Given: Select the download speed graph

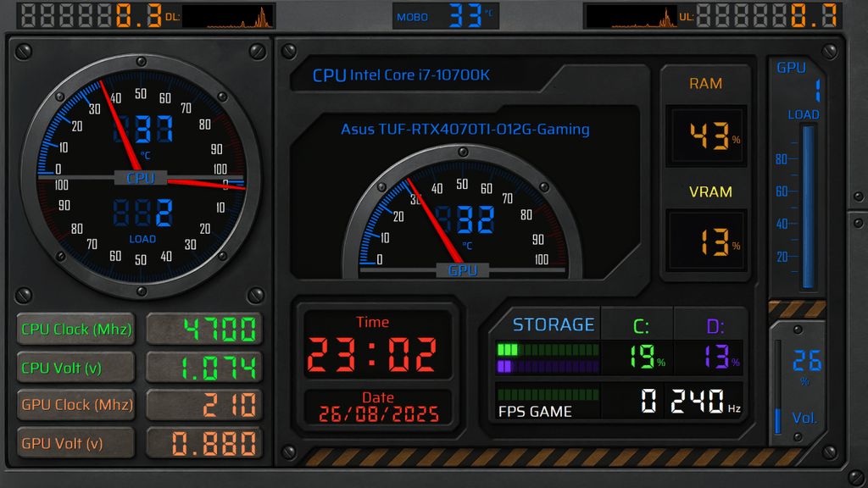Looking at the screenshot, I should 228,16.
